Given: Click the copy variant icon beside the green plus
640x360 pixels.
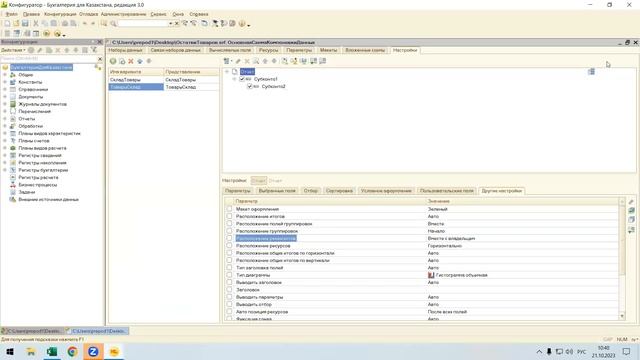Looking at the screenshot, I should [122, 61].
